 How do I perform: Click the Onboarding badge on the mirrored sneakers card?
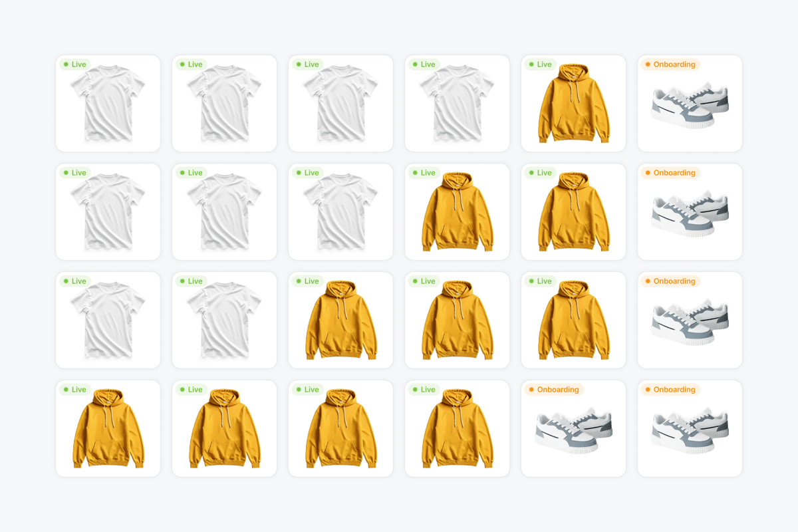tap(553, 390)
